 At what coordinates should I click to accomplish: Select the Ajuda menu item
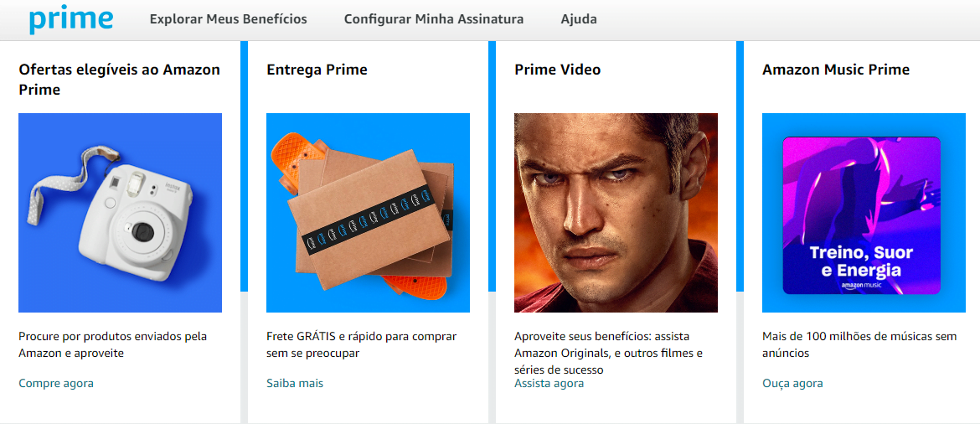click(x=579, y=19)
